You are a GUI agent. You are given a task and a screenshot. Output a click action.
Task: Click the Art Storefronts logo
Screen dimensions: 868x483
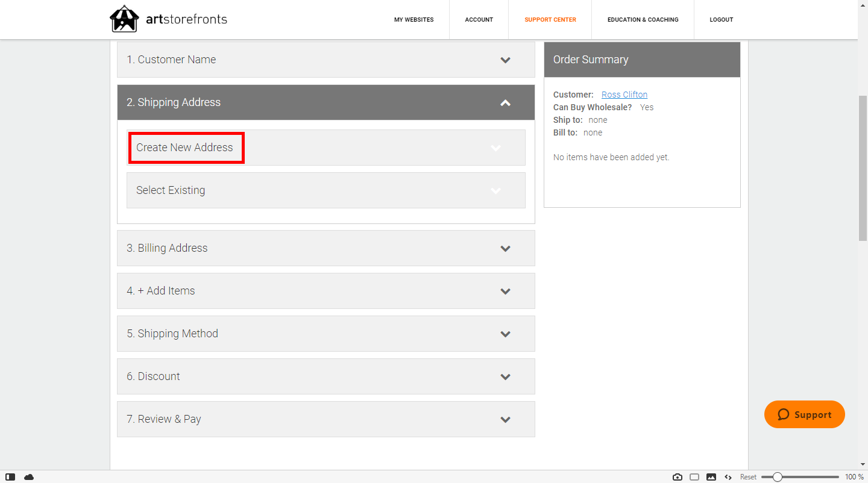(x=169, y=19)
